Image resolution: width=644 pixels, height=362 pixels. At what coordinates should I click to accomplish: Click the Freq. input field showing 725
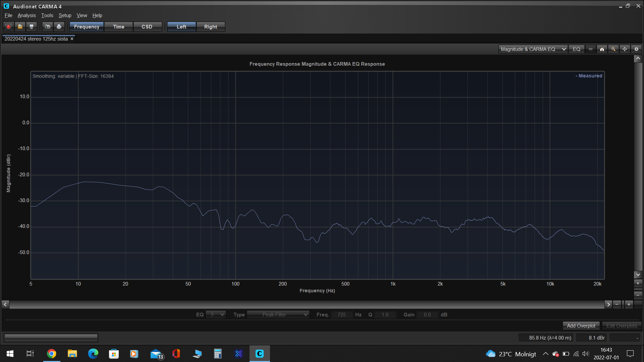pos(342,315)
